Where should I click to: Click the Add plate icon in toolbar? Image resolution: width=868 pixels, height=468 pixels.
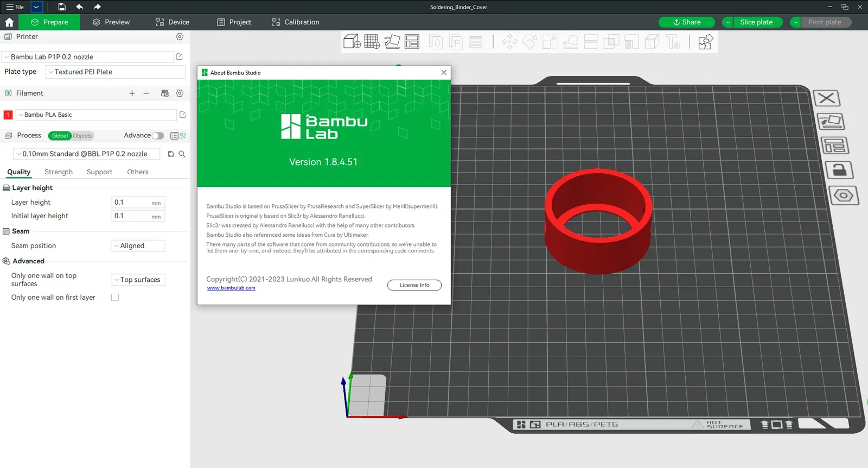pos(372,42)
